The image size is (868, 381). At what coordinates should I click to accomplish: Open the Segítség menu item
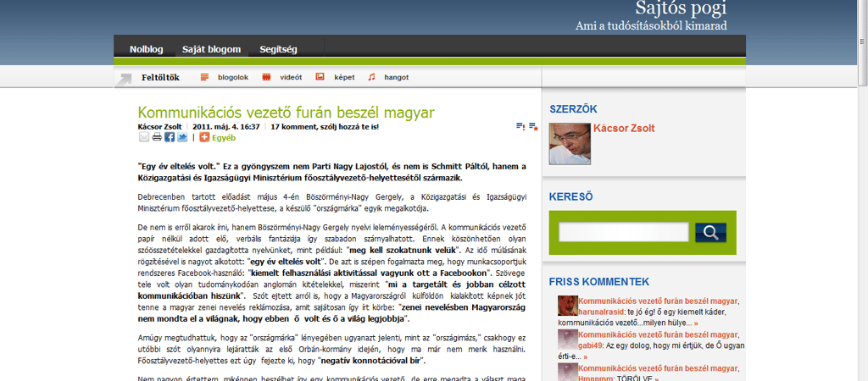pos(278,49)
